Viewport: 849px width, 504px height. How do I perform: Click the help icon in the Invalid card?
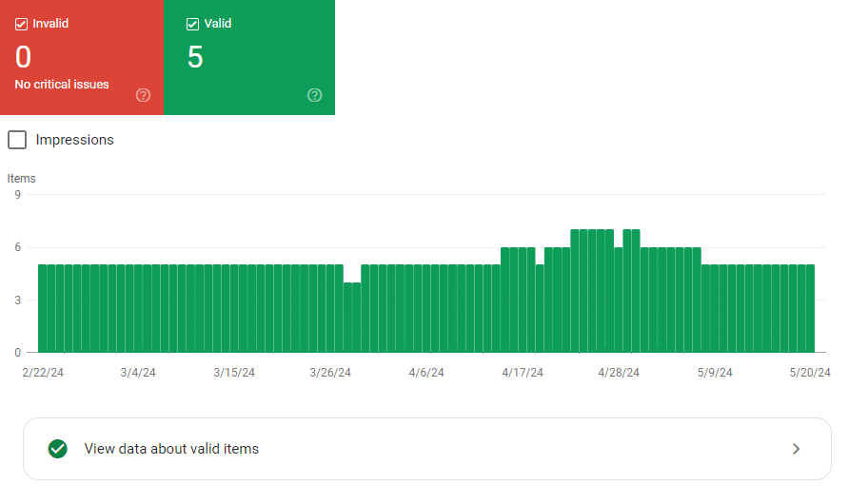[144, 95]
